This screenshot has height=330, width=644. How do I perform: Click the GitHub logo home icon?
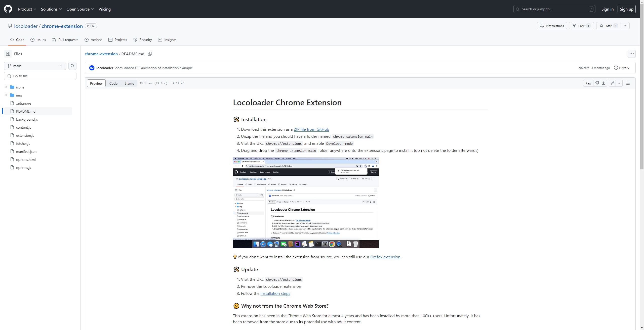point(8,9)
